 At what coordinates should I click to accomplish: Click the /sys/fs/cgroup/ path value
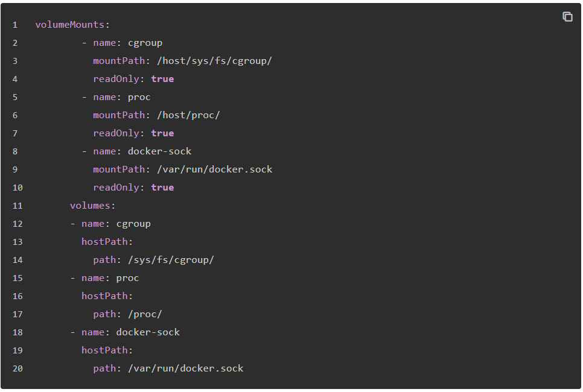pyautogui.click(x=171, y=260)
